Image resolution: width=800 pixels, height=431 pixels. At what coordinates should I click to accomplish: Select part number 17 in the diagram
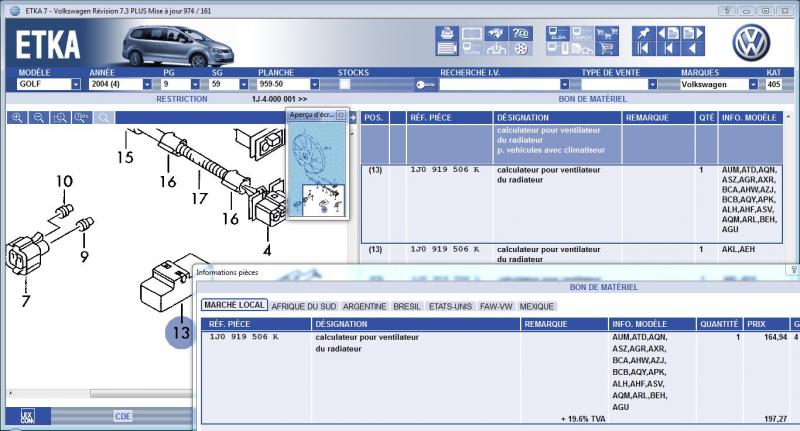click(x=199, y=198)
